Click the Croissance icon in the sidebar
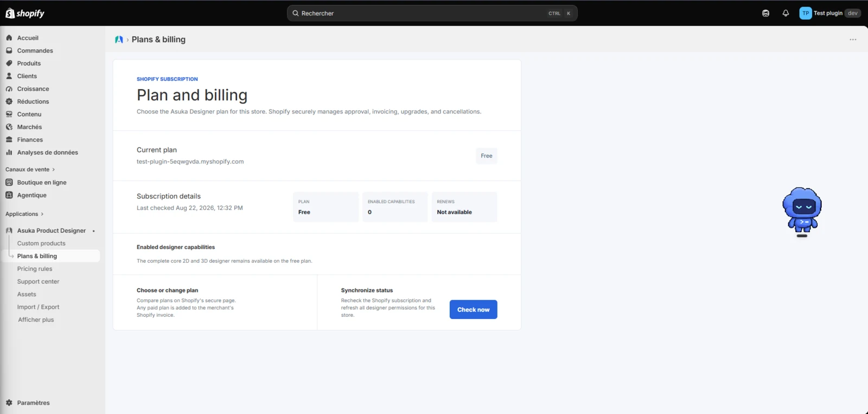868x414 pixels. coord(9,89)
